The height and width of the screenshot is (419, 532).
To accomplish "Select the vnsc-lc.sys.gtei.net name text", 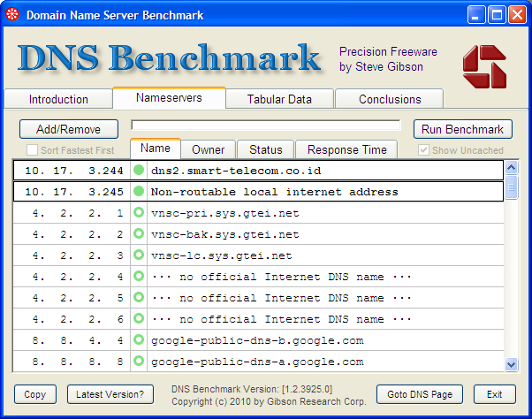I will (x=222, y=255).
